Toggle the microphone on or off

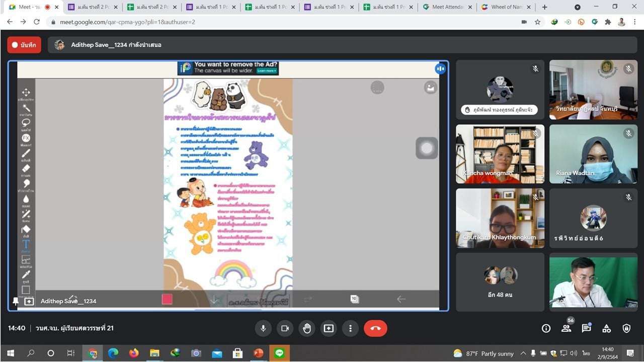tap(263, 328)
